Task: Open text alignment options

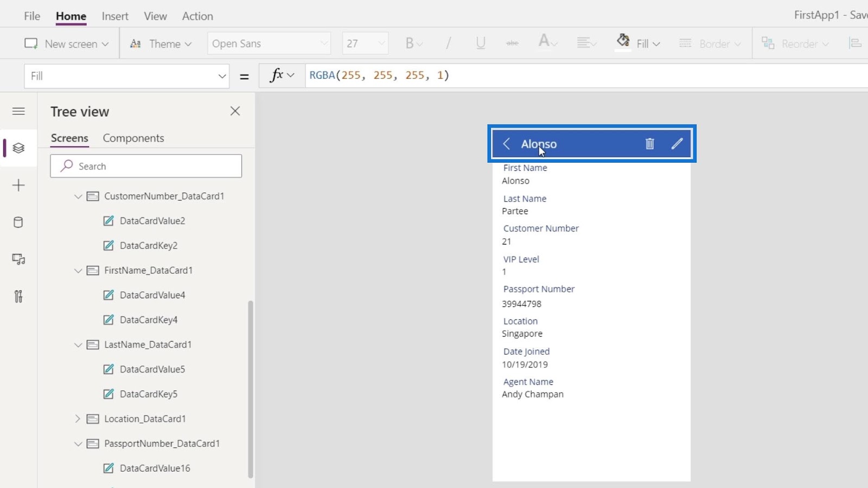Action: (x=586, y=43)
